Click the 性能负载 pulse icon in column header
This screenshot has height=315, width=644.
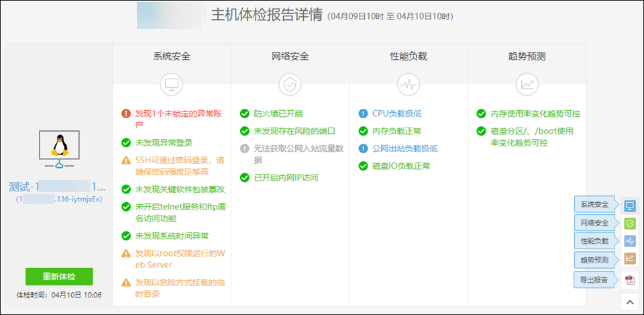[408, 84]
